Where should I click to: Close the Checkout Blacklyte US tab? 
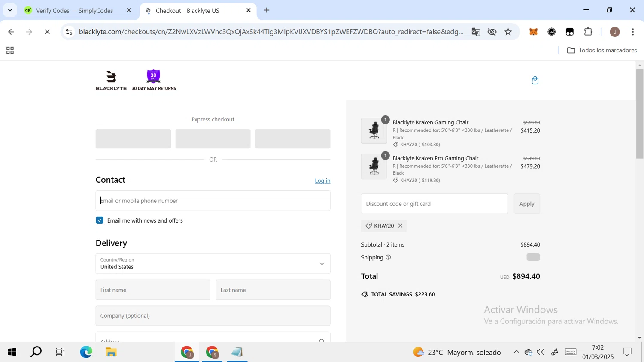249,10
